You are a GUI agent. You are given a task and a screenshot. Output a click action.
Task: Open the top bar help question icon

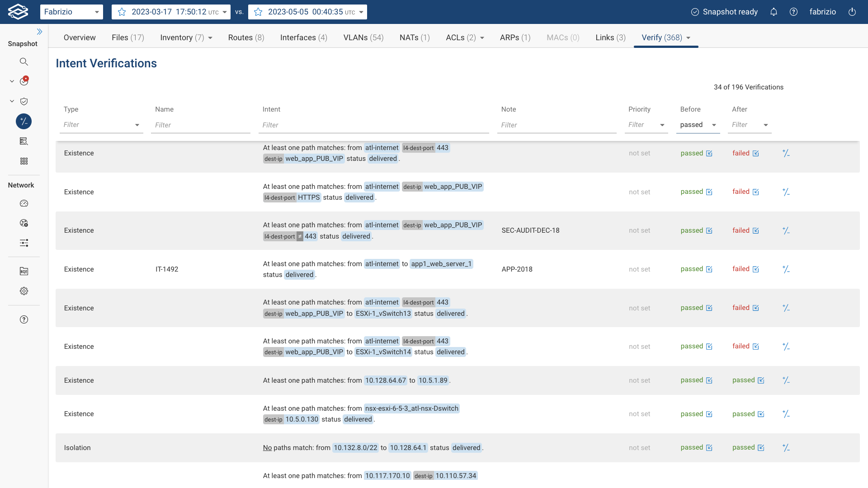tap(793, 12)
